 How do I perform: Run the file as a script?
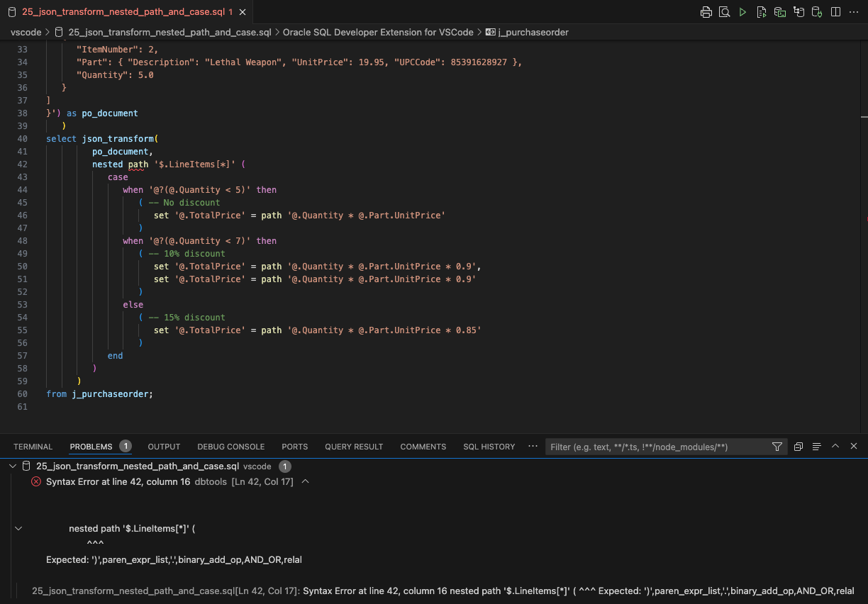click(761, 12)
